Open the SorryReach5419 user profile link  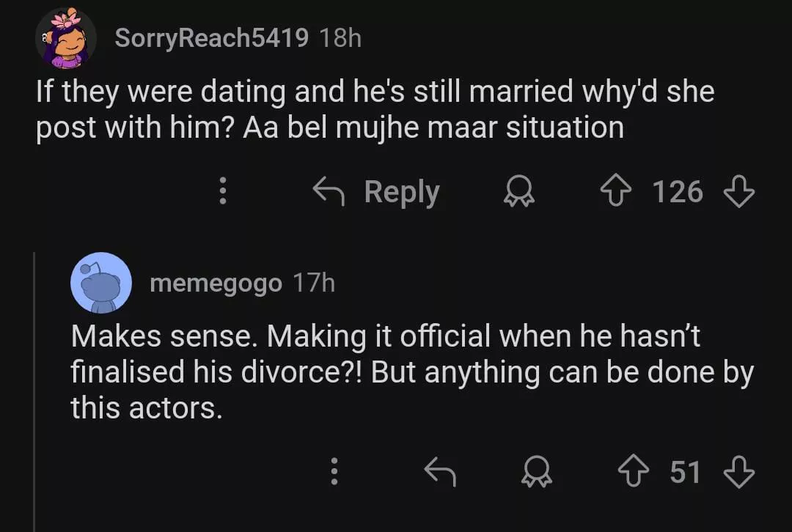click(211, 38)
